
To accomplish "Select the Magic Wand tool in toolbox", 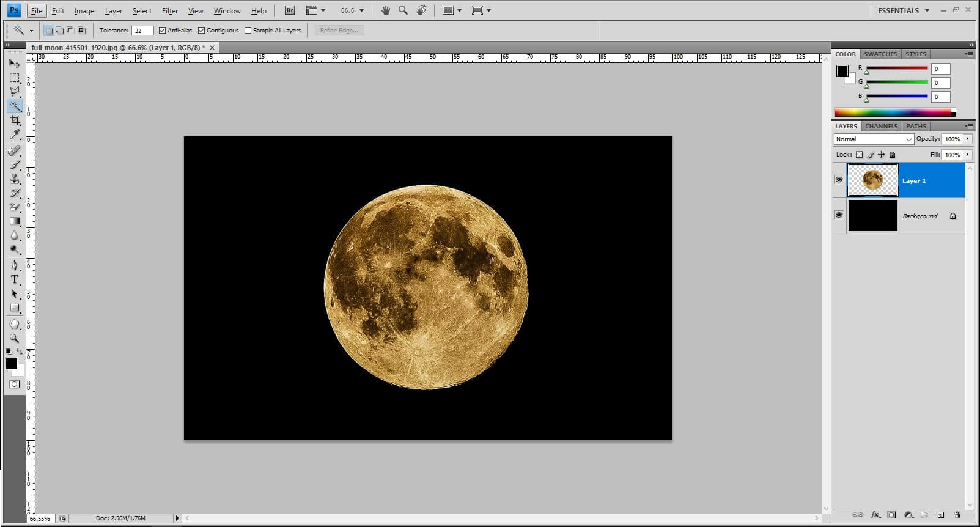I will click(15, 106).
